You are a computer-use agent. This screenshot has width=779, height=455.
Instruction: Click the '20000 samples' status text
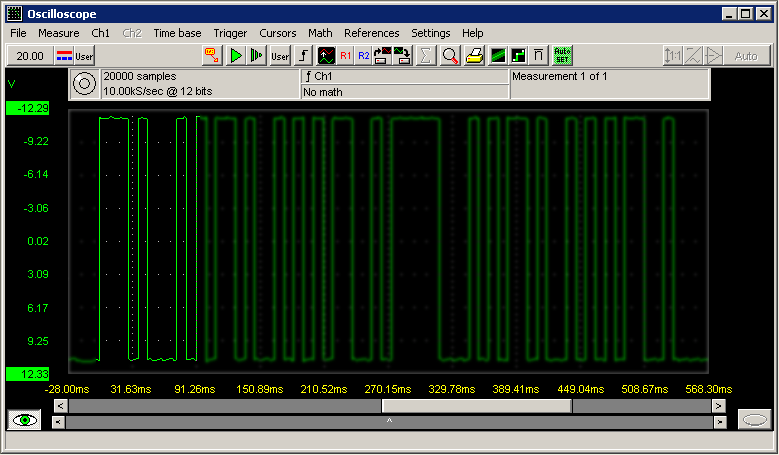pyautogui.click(x=140, y=76)
